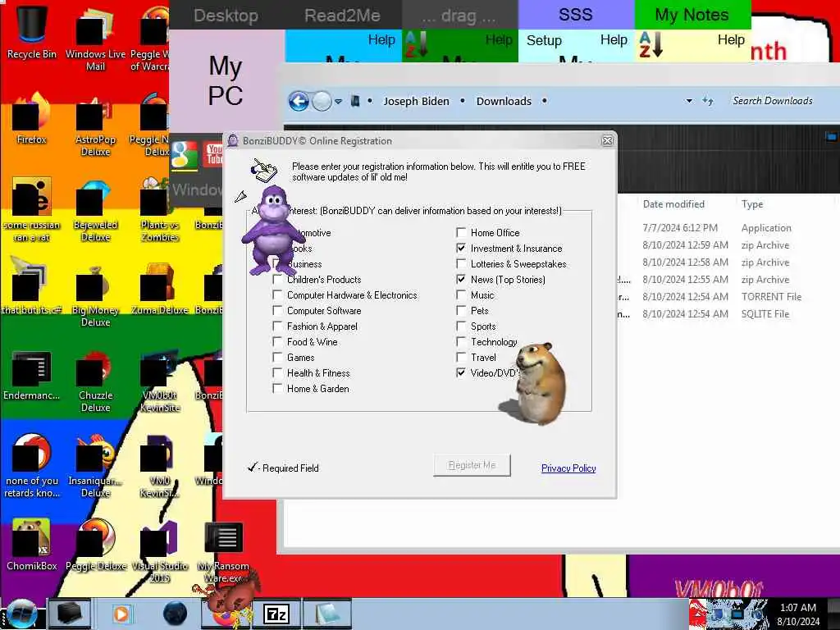Open media player taskbar icon
Image resolution: width=840 pixels, height=630 pixels.
tap(121, 614)
